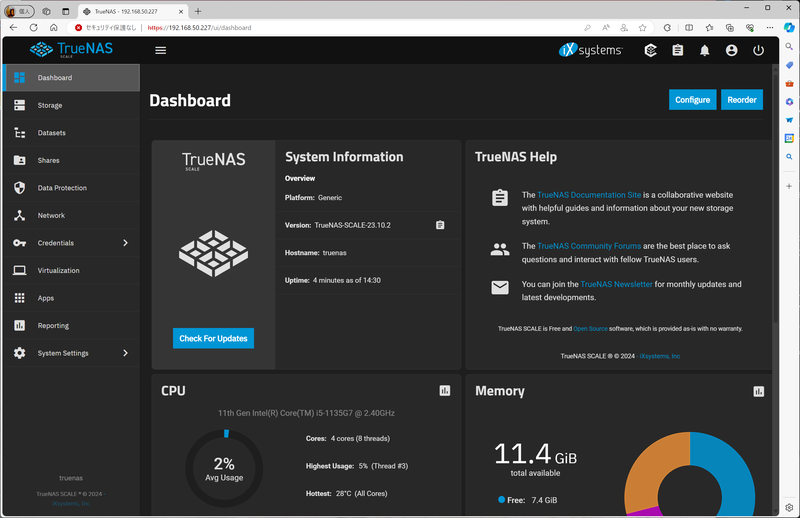Click the Virtualization laptop icon
Screen dimensions: 800x518
pos(19,270)
